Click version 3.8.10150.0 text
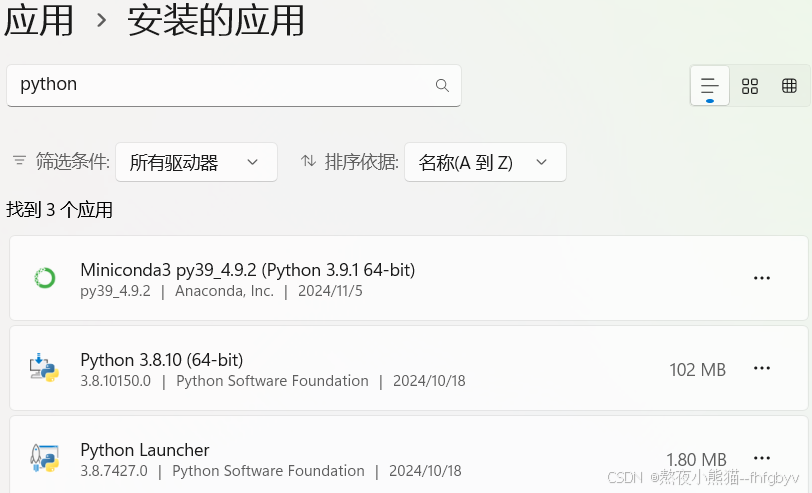Viewport: 812px width, 493px height. [x=115, y=381]
